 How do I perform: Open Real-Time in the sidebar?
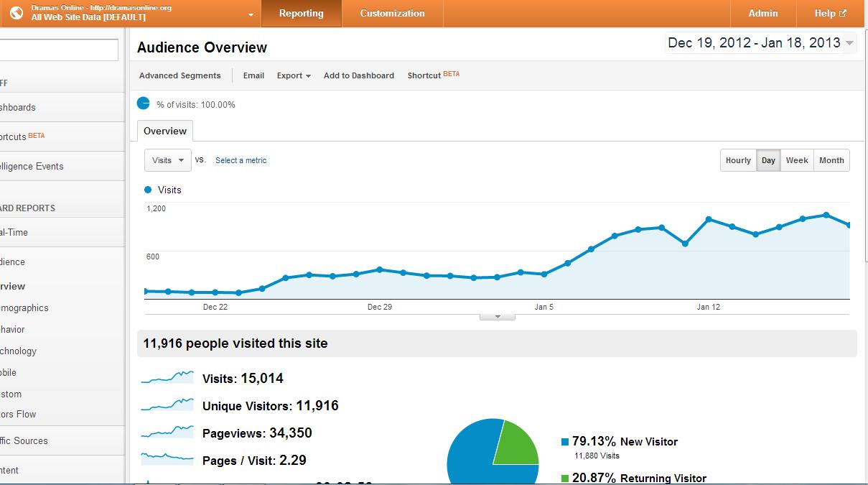tap(62, 232)
